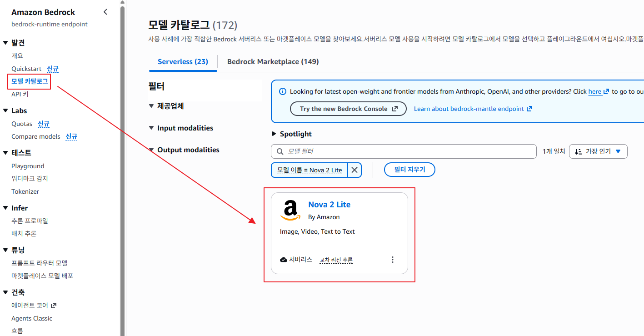Open the Nova 2 Lite card options menu

(393, 260)
